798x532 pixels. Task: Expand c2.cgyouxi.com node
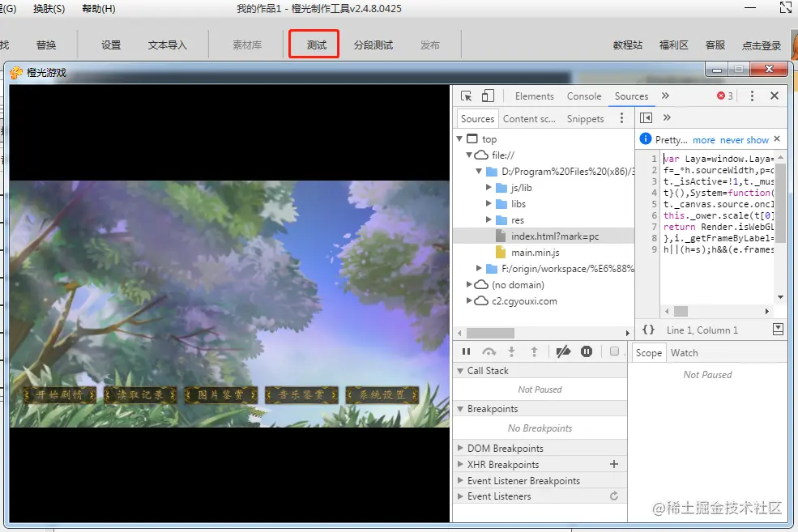tap(469, 300)
